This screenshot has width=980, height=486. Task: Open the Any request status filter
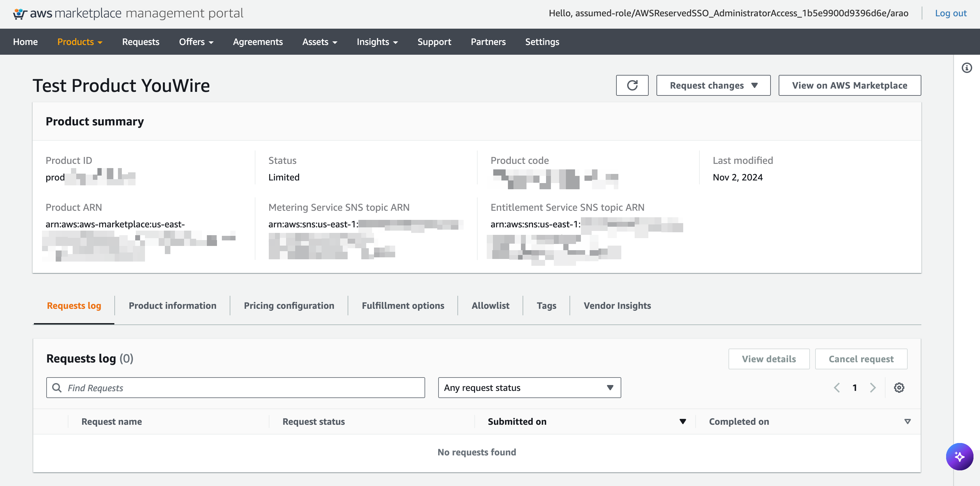529,388
